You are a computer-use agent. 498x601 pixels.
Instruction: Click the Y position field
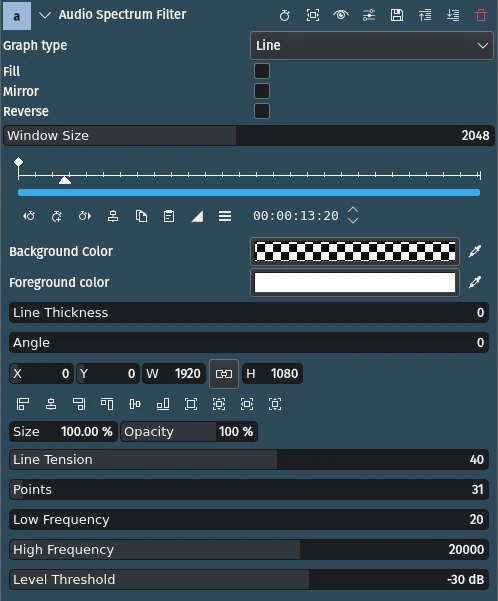pyautogui.click(x=108, y=374)
